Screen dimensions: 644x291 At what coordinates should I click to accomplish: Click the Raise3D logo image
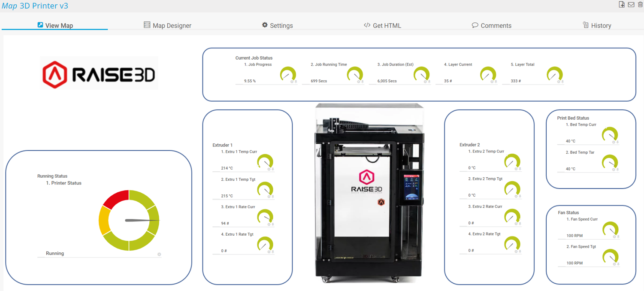pyautogui.click(x=99, y=73)
